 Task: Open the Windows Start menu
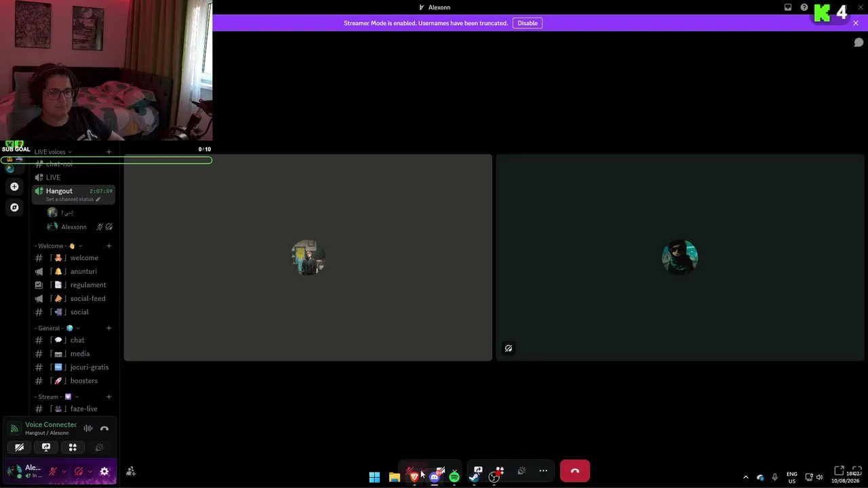point(374,477)
